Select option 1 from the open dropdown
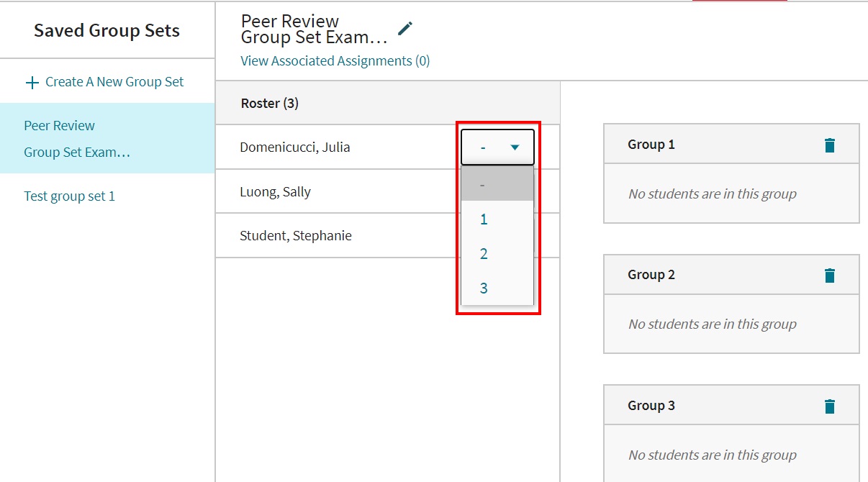Image resolution: width=868 pixels, height=482 pixels. (483, 219)
